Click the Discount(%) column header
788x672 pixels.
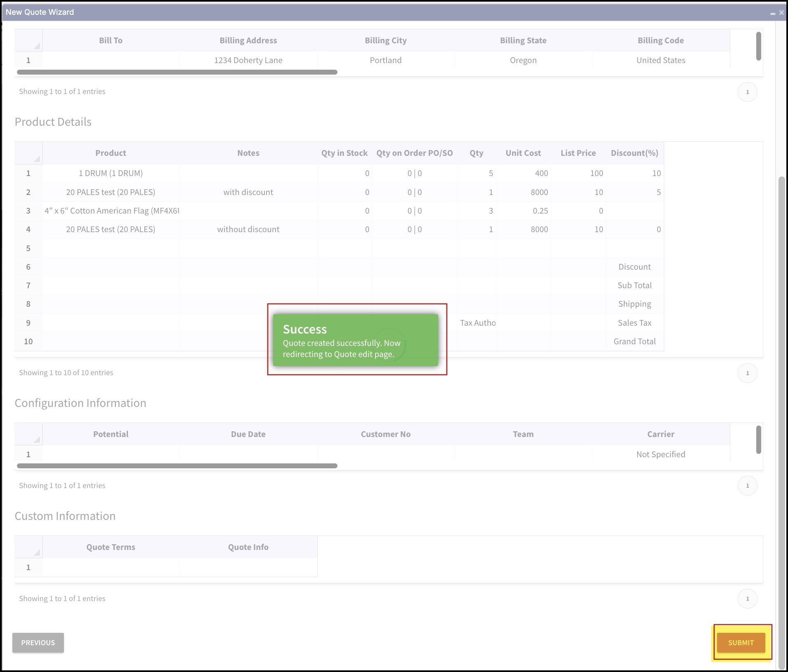[635, 153]
